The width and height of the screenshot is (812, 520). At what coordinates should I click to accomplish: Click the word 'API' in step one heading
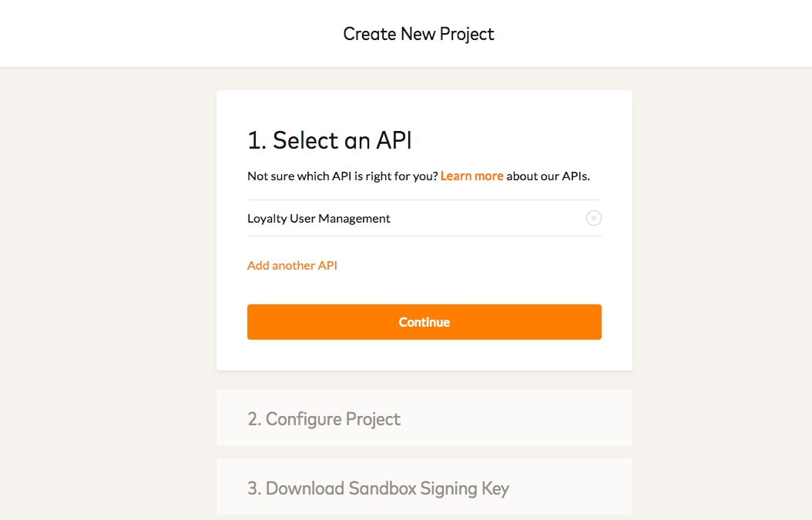click(x=394, y=140)
